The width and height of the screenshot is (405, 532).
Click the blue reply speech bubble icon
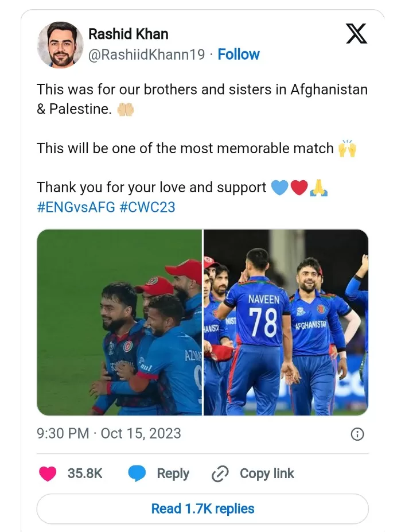tap(137, 473)
